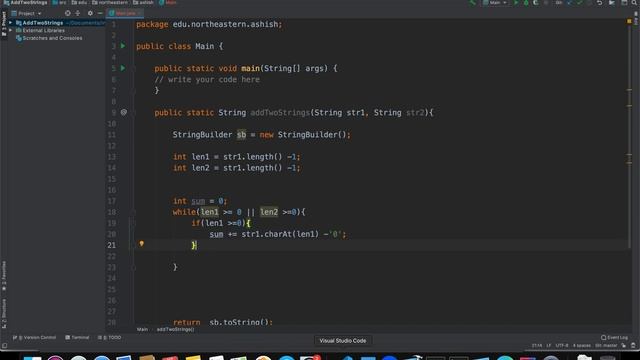The width and height of the screenshot is (640, 360).
Task: Click the 4 spaces indent setting
Action: coord(582,346)
